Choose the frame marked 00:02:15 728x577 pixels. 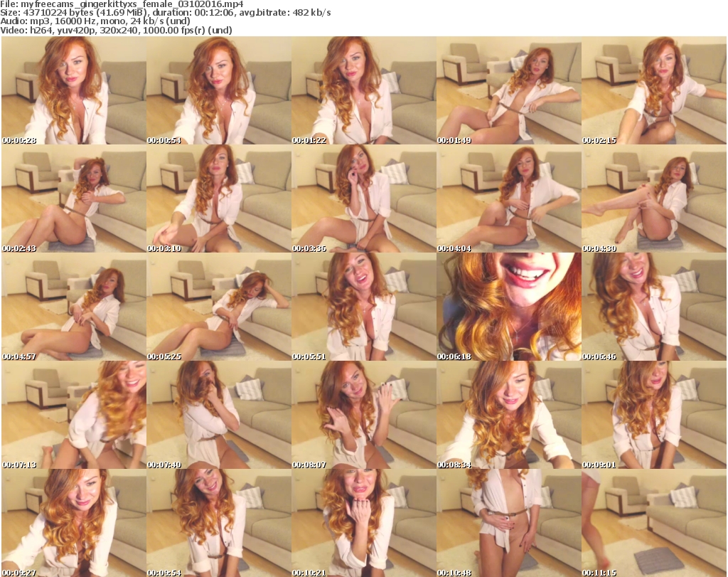click(x=654, y=90)
